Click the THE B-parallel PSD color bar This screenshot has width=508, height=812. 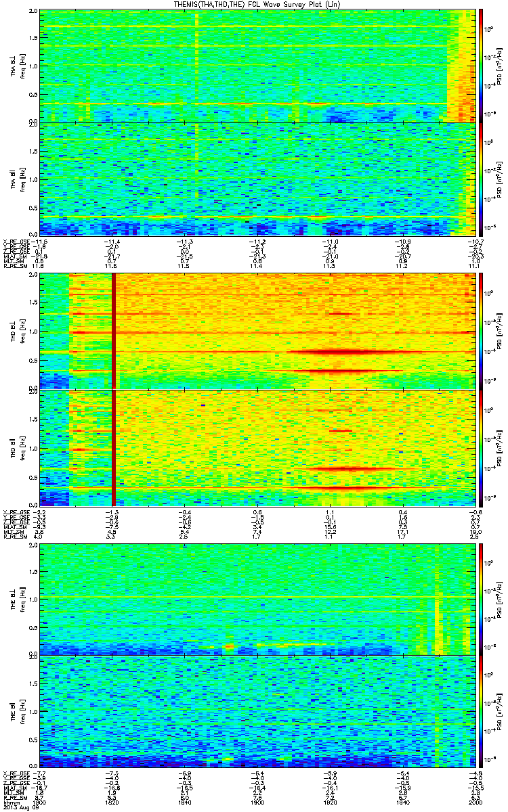(482, 713)
